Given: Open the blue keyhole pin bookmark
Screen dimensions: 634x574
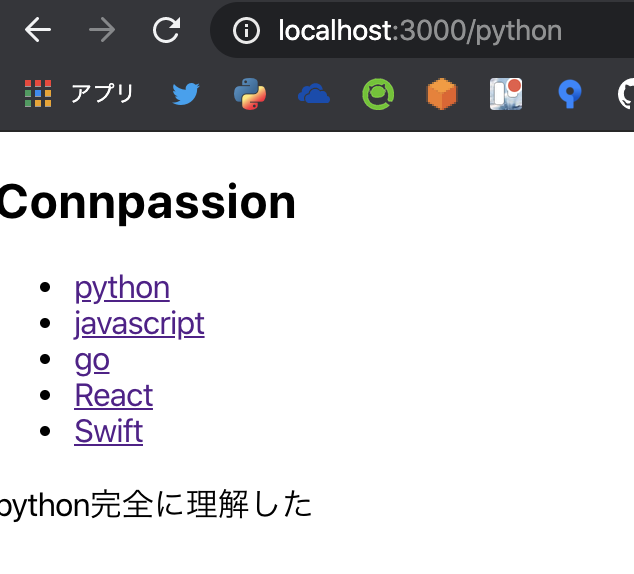Looking at the screenshot, I should (570, 94).
